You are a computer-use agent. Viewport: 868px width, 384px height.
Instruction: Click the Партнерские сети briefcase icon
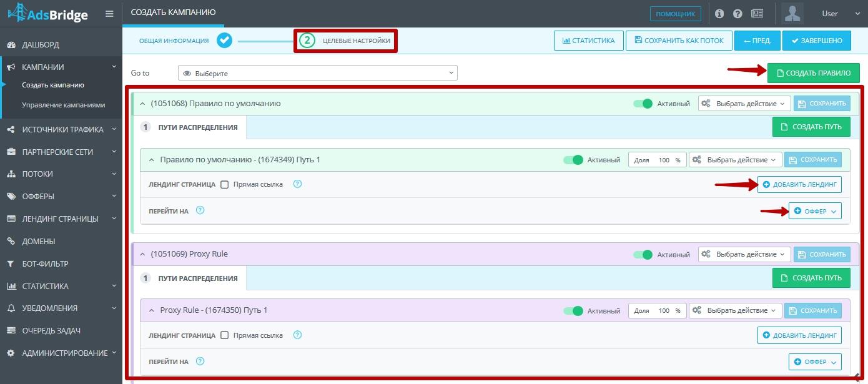[11, 152]
